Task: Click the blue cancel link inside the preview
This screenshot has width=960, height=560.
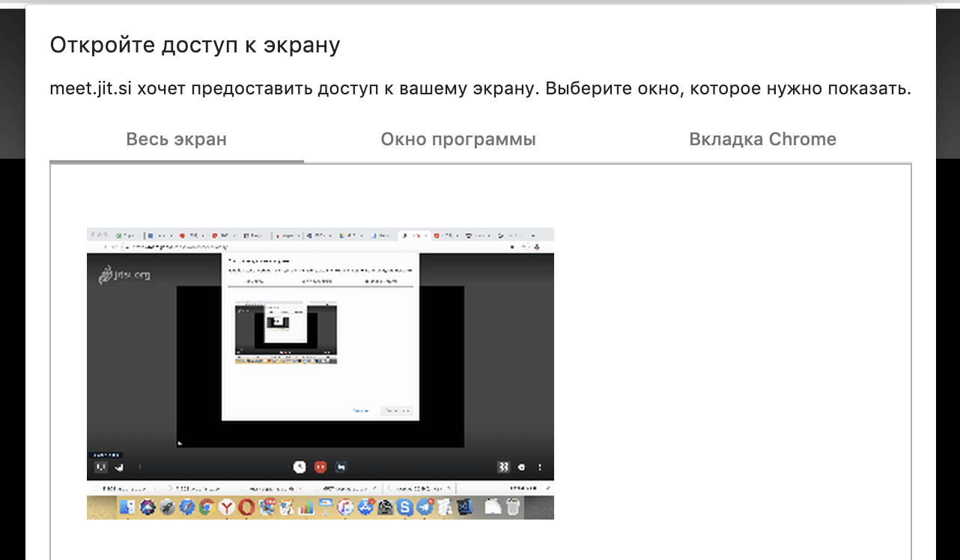Action: [x=361, y=411]
